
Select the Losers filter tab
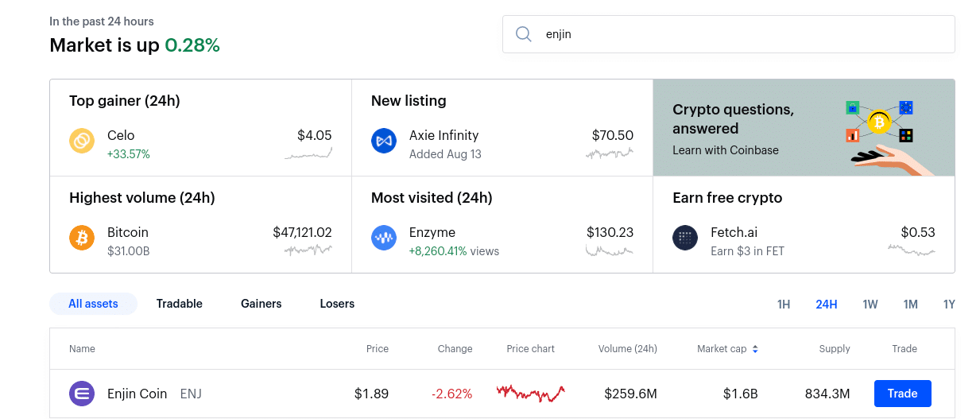pos(337,304)
